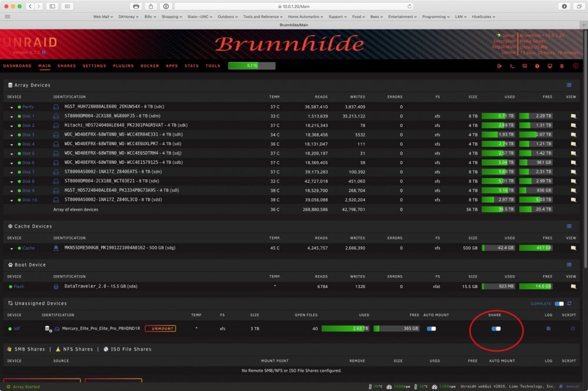Open the Flash boot device link
The width and height of the screenshot is (588, 391).
pyautogui.click(x=19, y=286)
